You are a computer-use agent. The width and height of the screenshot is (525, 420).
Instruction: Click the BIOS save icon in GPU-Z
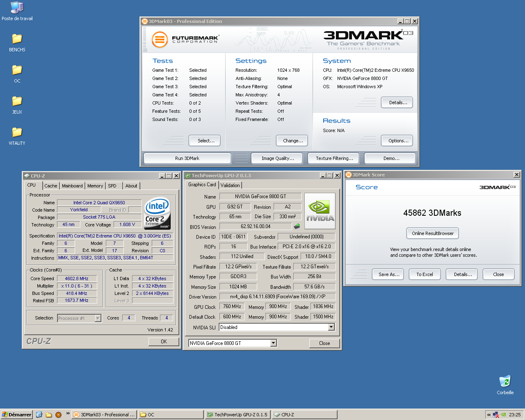297,226
